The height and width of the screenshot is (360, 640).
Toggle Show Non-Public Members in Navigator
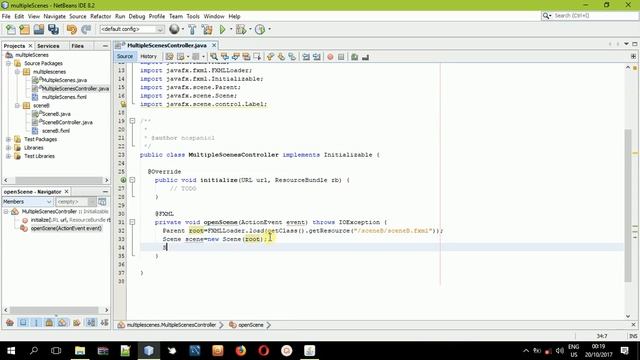click(x=49, y=322)
